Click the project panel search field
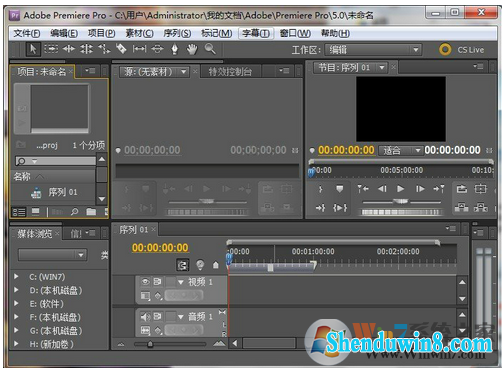The image size is (502, 368). click(55, 161)
